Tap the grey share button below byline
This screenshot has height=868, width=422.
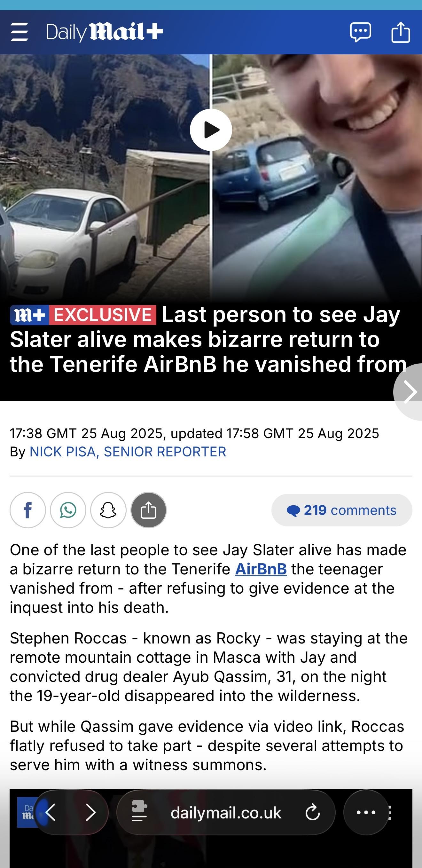[149, 510]
